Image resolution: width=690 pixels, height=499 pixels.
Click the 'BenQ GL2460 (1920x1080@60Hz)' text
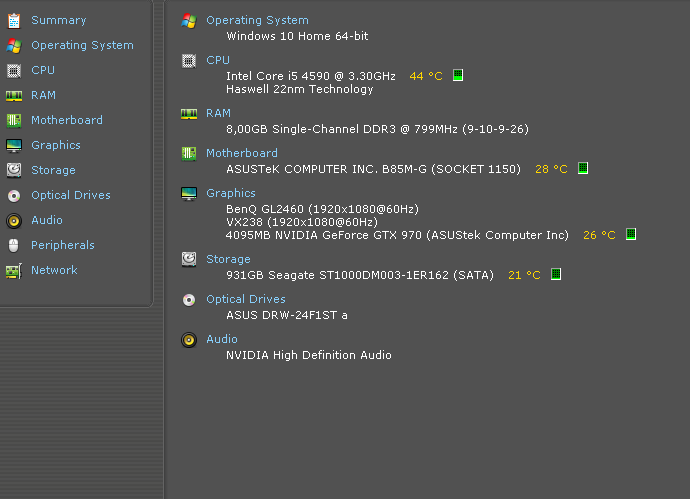[x=323, y=209]
